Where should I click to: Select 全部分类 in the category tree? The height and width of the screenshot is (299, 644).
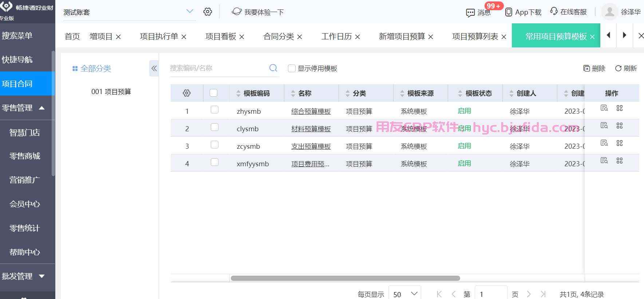point(92,69)
